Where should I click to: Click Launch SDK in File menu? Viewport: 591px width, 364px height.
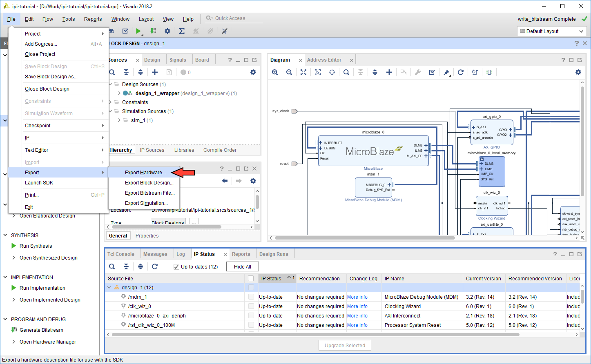tap(39, 183)
